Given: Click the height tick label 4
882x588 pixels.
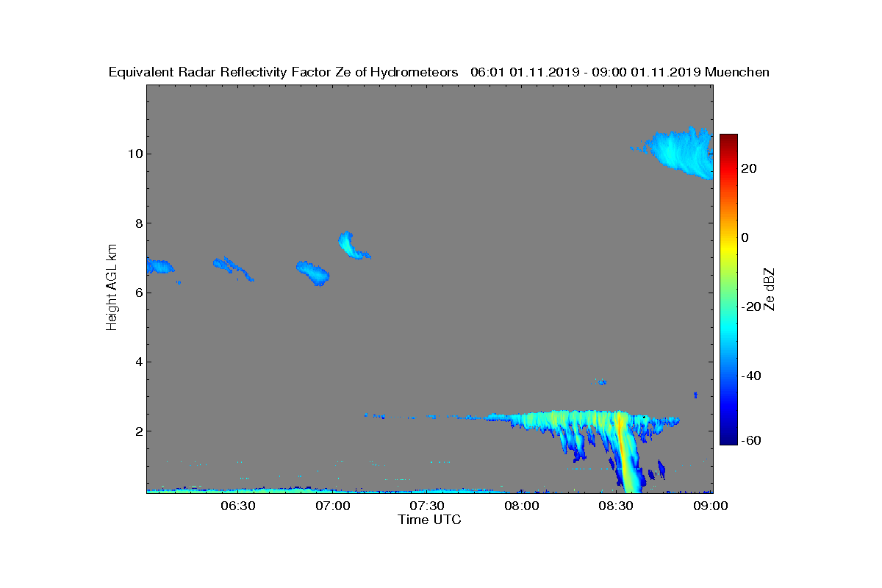Looking at the screenshot, I should [x=137, y=362].
